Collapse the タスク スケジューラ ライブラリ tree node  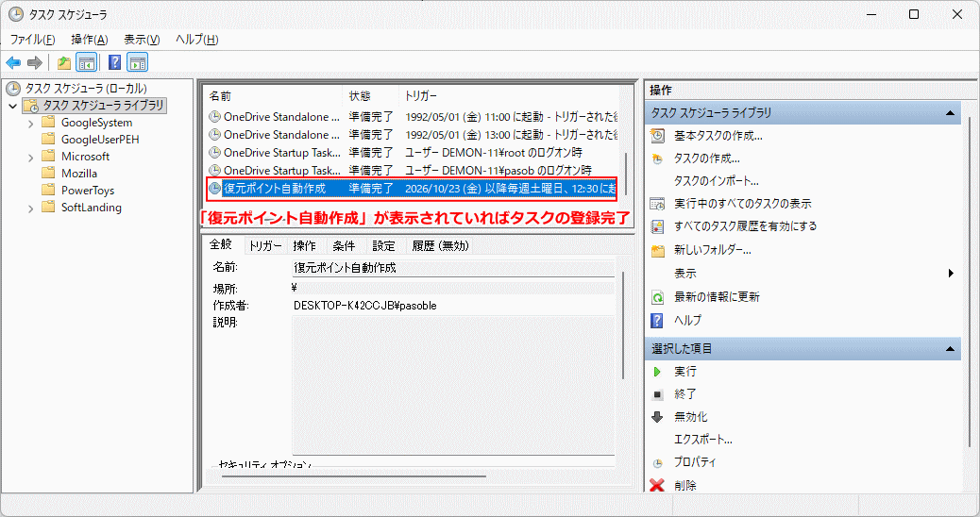(x=12, y=106)
